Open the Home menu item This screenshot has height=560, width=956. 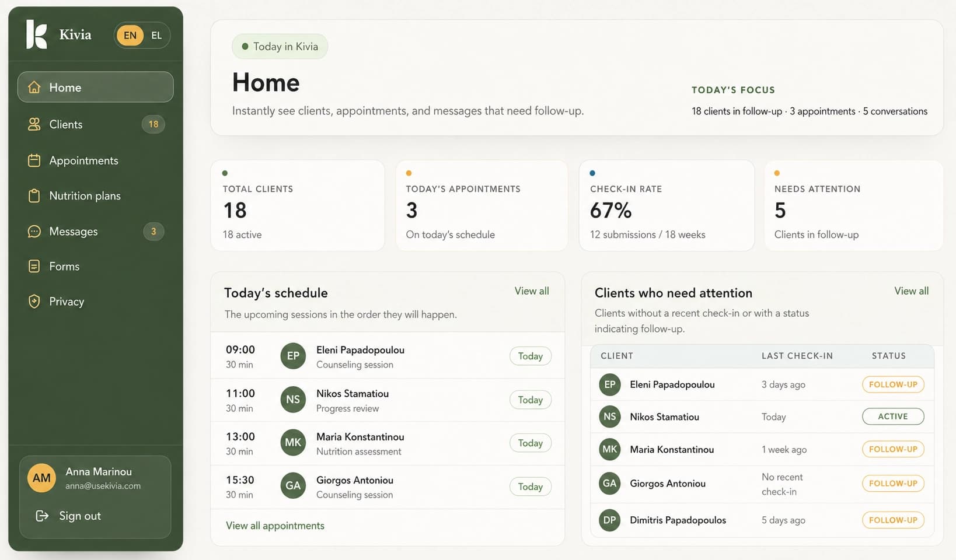click(96, 87)
